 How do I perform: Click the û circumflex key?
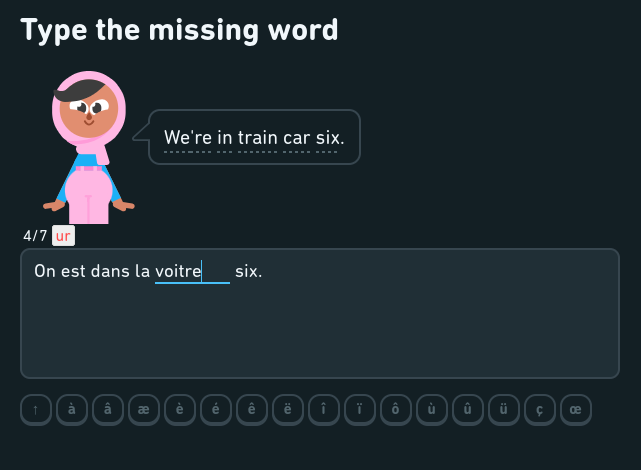click(468, 410)
